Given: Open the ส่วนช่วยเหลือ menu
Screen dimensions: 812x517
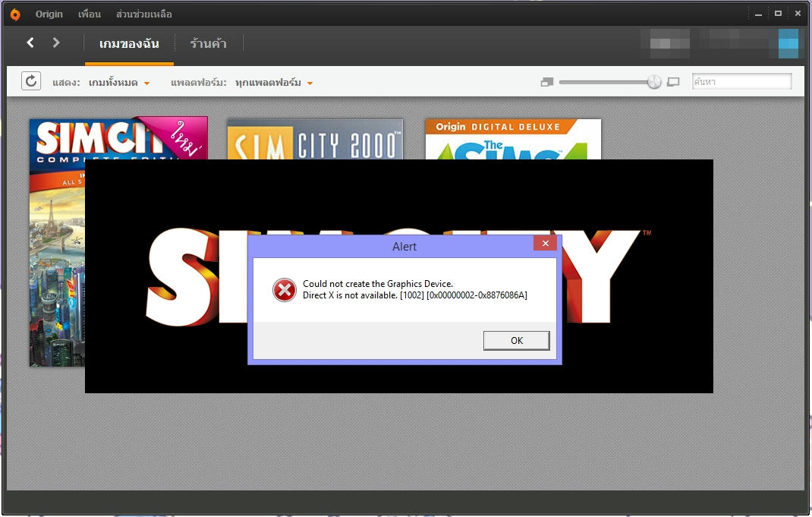Looking at the screenshot, I should tap(144, 14).
